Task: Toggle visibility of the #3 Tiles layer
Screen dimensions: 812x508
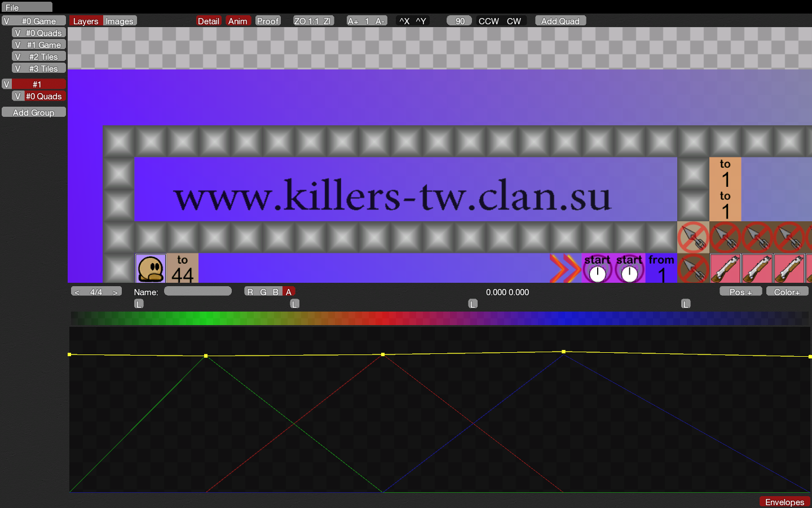Action: point(17,68)
